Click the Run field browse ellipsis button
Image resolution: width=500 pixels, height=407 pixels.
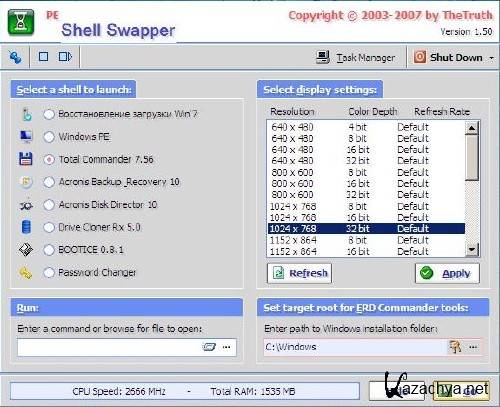click(x=227, y=347)
